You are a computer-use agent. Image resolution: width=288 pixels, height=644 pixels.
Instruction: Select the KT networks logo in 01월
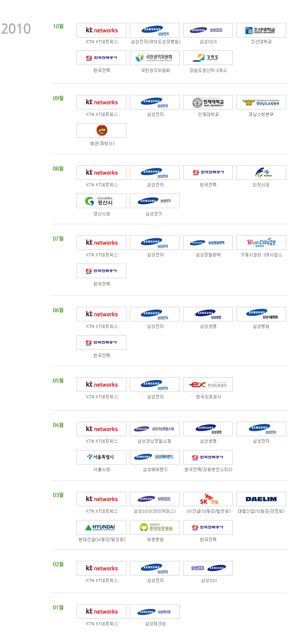coord(101,611)
